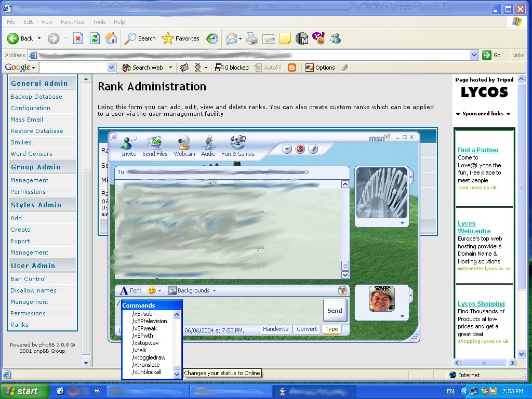The height and width of the screenshot is (399, 532).
Task: Click the Webcam icon in MSN chat
Action: 184,145
